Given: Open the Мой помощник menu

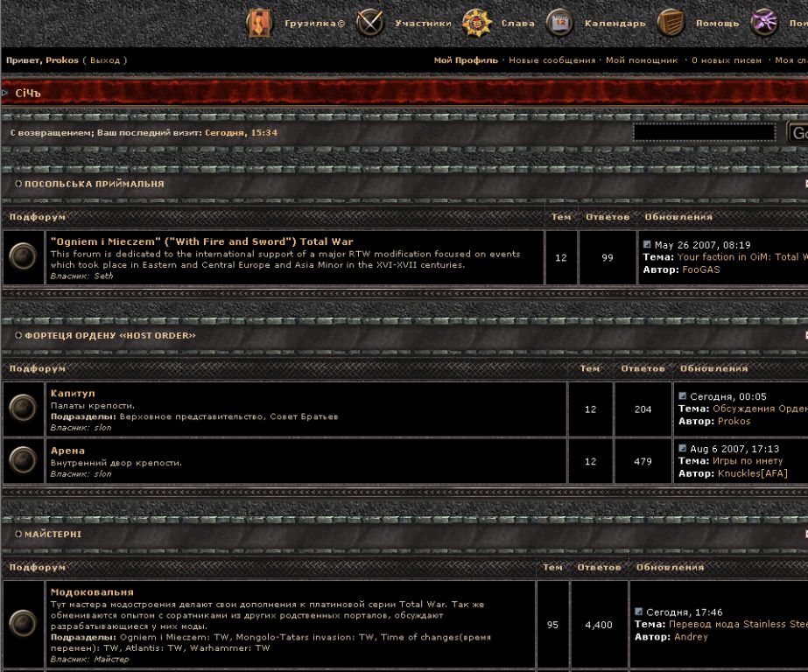Looking at the screenshot, I should (x=642, y=60).
